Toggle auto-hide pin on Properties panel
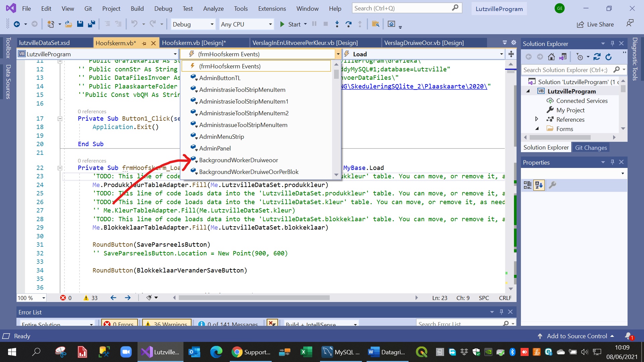This screenshot has height=362, width=644. click(612, 162)
